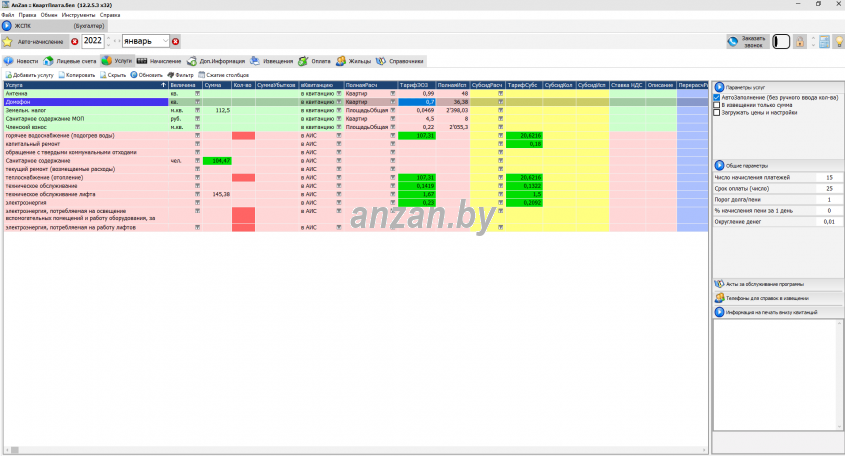Click the Заказать звонок phone button
Viewport: 845px width, 456px height.
pos(749,41)
